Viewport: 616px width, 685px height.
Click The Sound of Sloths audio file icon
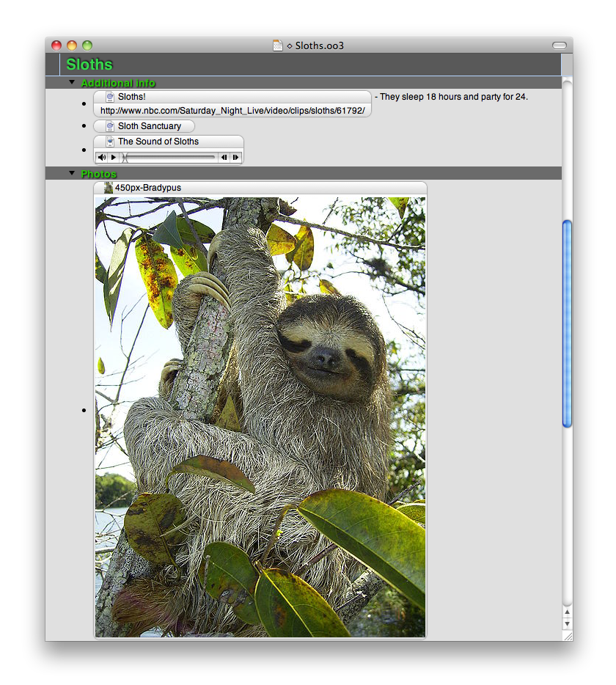click(x=110, y=142)
